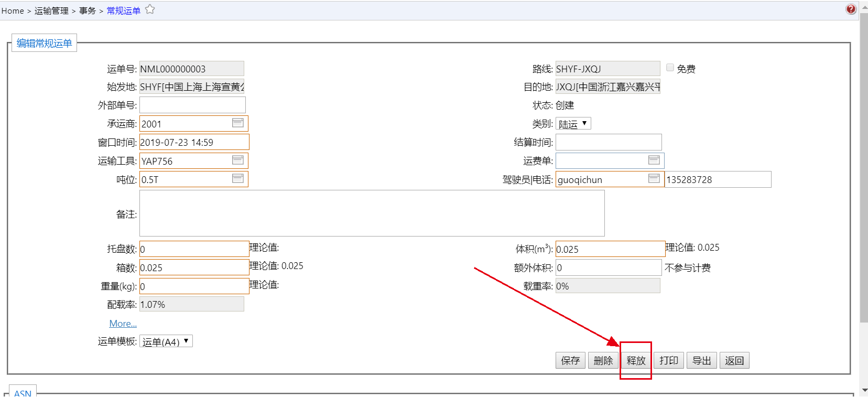
Task: Click the phone field showing 135283728
Action: tap(718, 179)
